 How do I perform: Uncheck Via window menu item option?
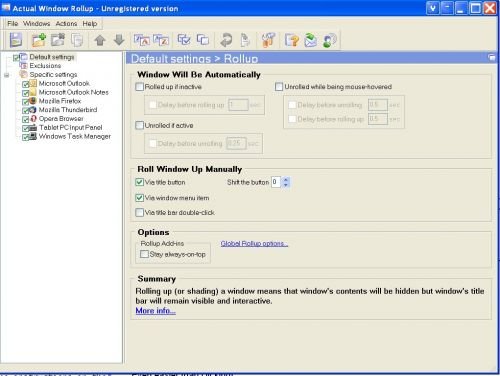click(139, 198)
